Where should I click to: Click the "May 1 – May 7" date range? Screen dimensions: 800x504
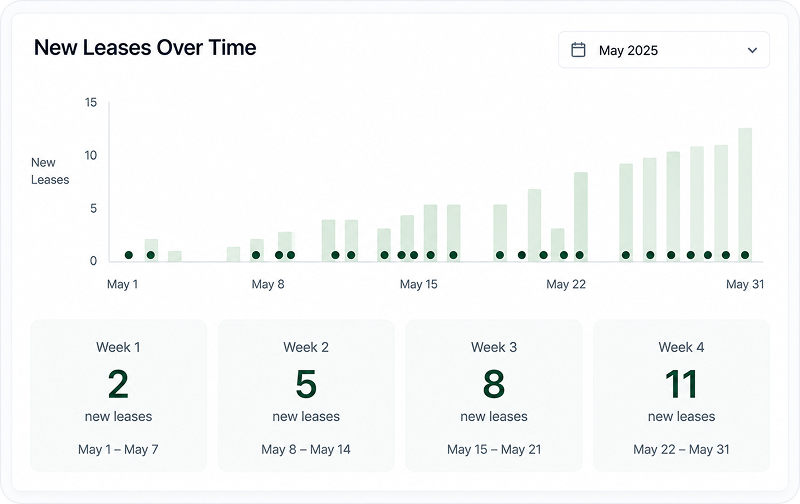[118, 449]
